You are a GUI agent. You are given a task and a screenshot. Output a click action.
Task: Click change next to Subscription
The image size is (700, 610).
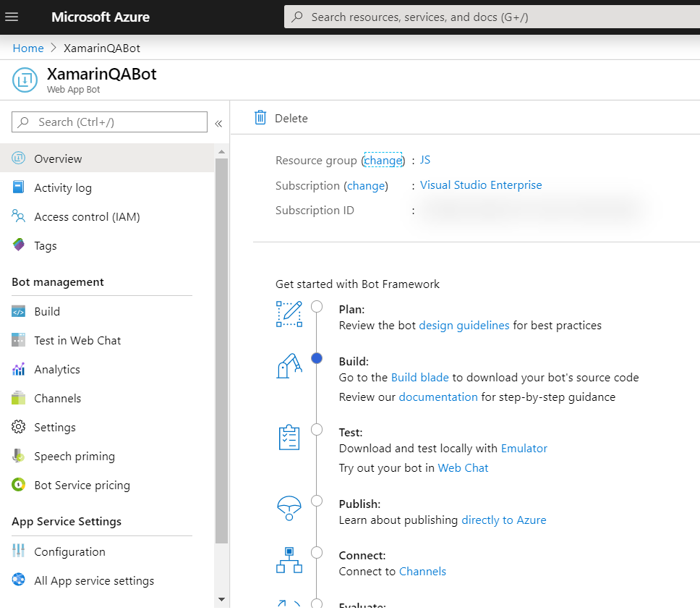point(366,185)
